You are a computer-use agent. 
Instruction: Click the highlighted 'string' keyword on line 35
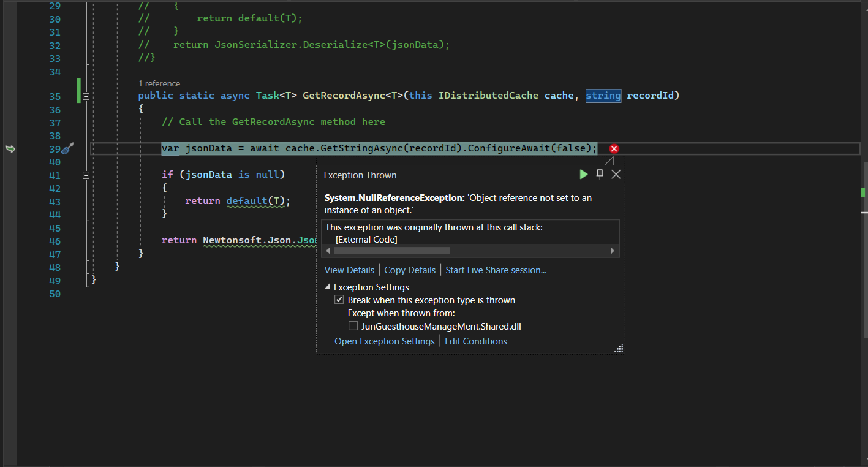click(603, 96)
